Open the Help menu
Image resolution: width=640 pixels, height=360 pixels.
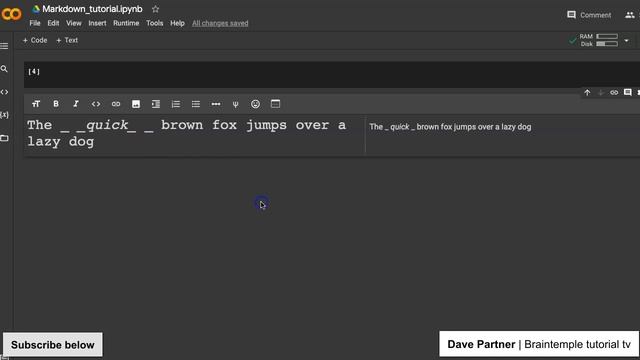[177, 23]
